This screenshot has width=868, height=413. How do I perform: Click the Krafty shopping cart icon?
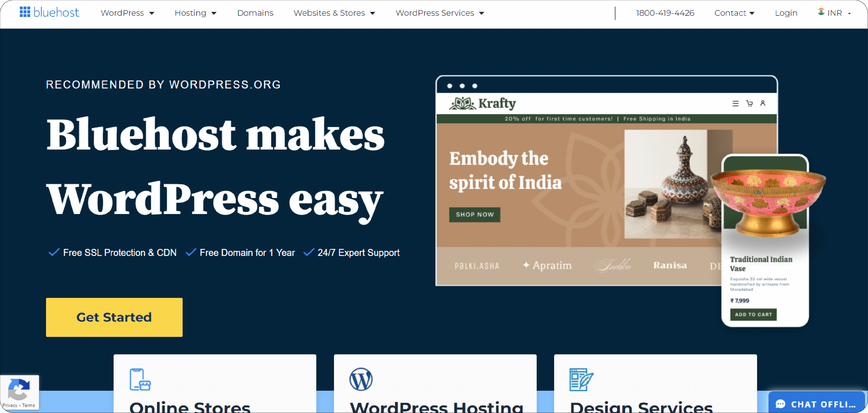tap(749, 103)
